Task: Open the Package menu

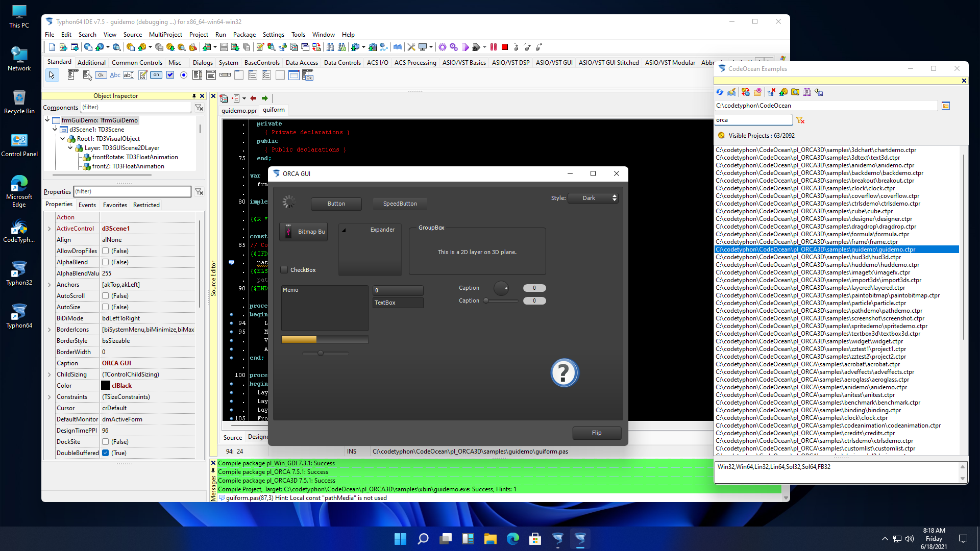Action: [244, 35]
